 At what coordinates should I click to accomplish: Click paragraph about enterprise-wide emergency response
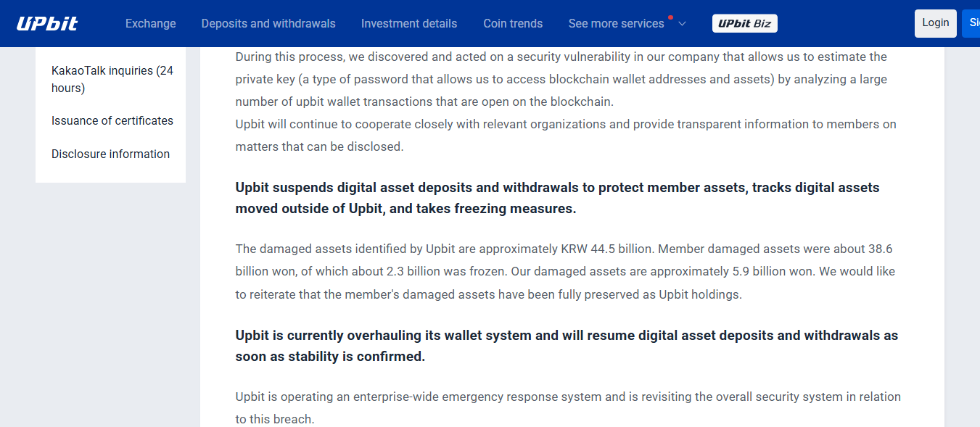(568, 407)
